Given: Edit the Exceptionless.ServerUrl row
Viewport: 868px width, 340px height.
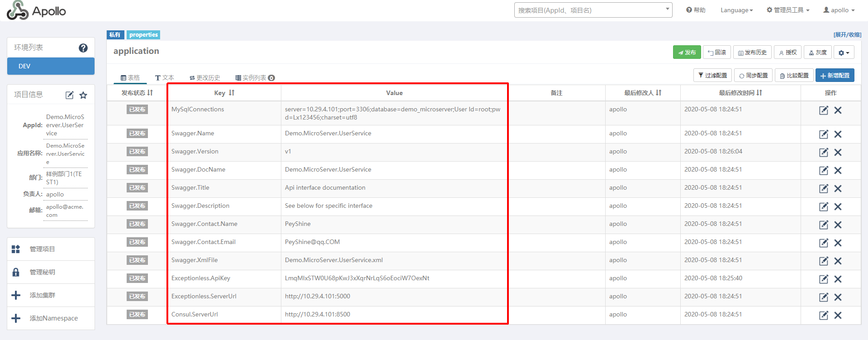Looking at the screenshot, I should pyautogui.click(x=824, y=297).
